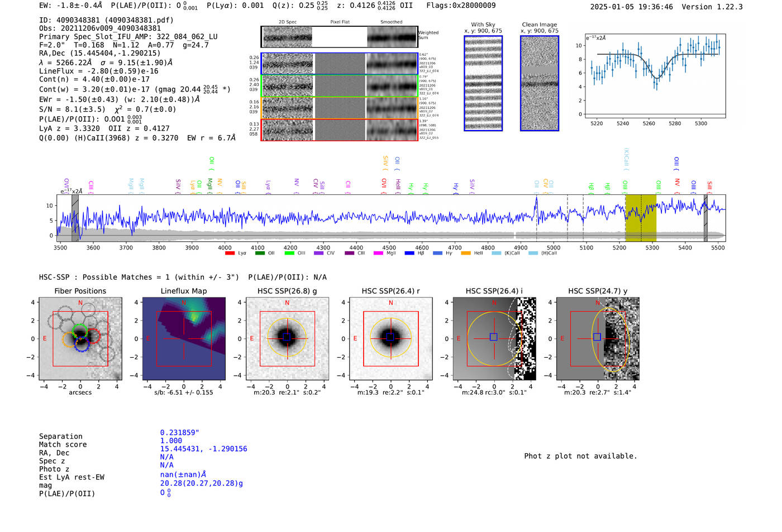
Task: Click the blue coordinates 15.445431, -1.290156
Action: [203, 449]
